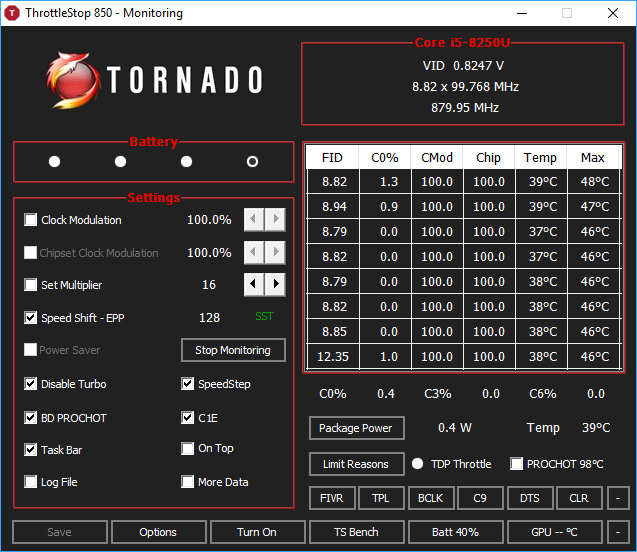This screenshot has height=552, width=637.
Task: Raise Set Multiplier with right arrow
Action: [275, 284]
